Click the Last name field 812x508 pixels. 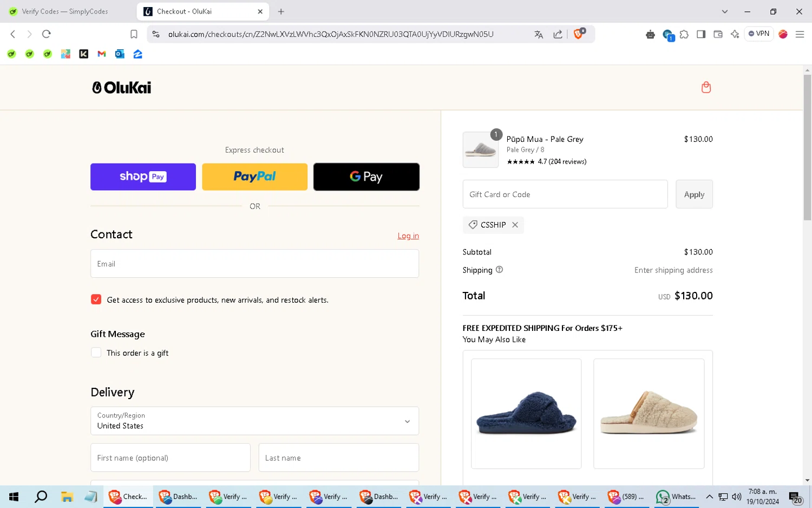(339, 458)
